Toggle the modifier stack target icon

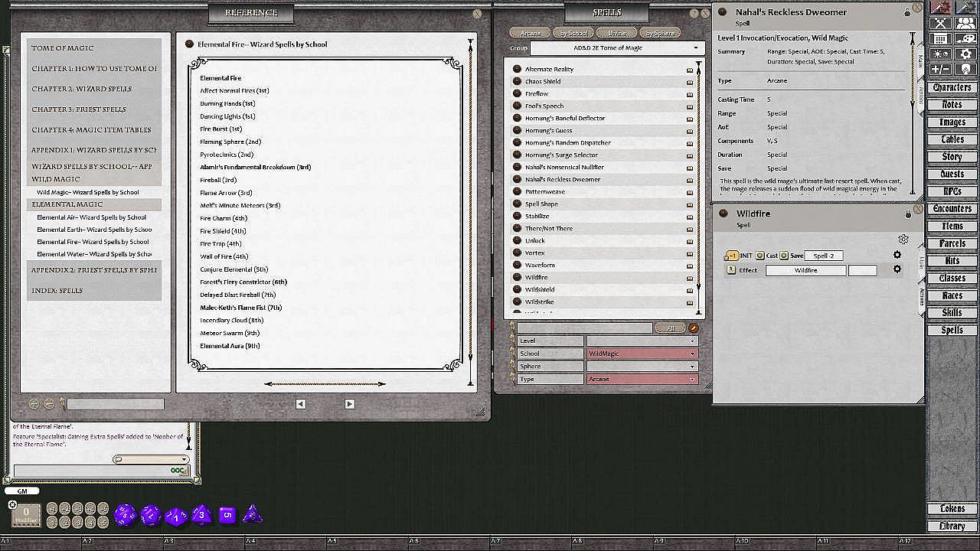(12, 504)
